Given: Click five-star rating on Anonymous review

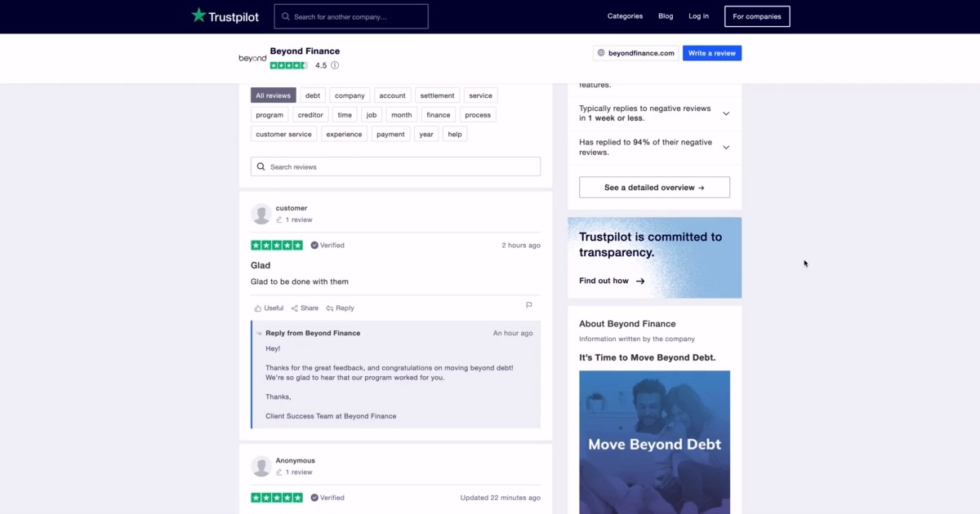Looking at the screenshot, I should pos(277,498).
